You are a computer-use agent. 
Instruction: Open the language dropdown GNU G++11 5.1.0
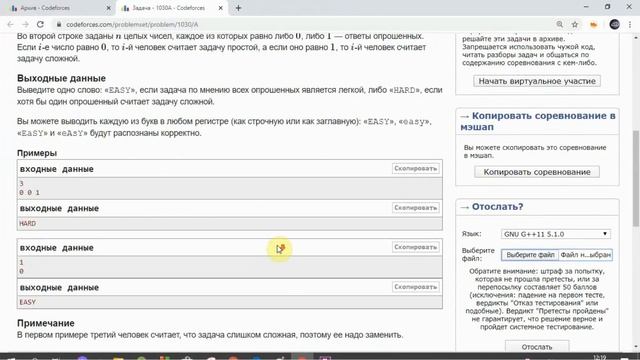coord(556,234)
